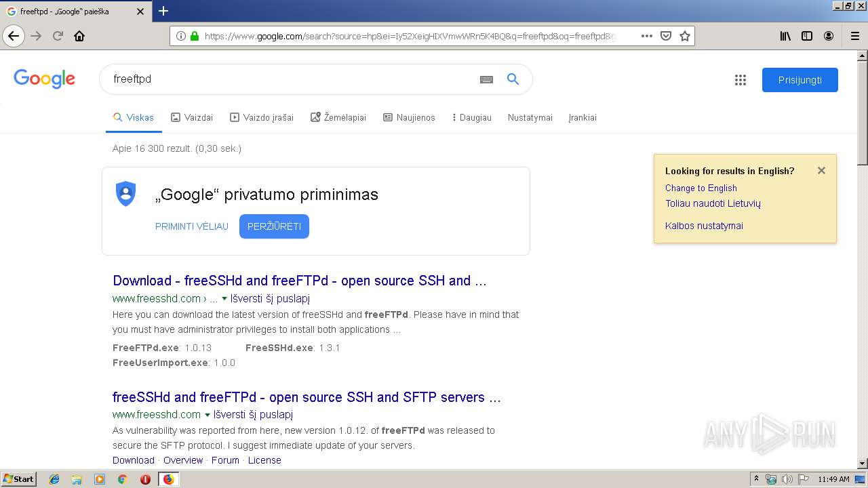Screen dimensions: 868x488
Task: Open the Firefox home page
Action: pyautogui.click(x=79, y=36)
